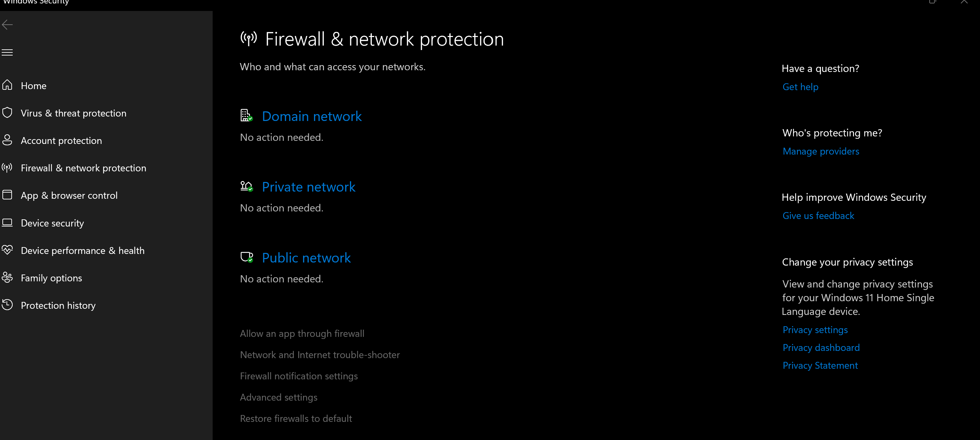The image size is (980, 440).
Task: Open Account protection from the sidebar icon
Action: (7, 140)
